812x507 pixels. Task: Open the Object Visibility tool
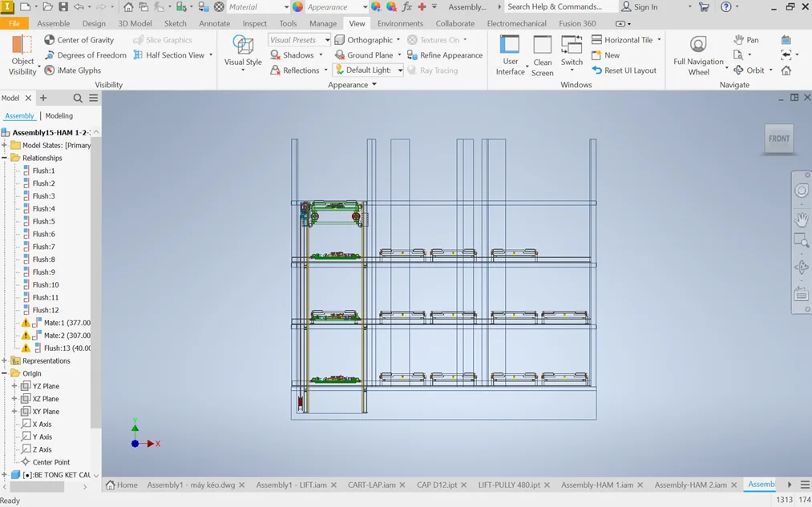[22, 55]
